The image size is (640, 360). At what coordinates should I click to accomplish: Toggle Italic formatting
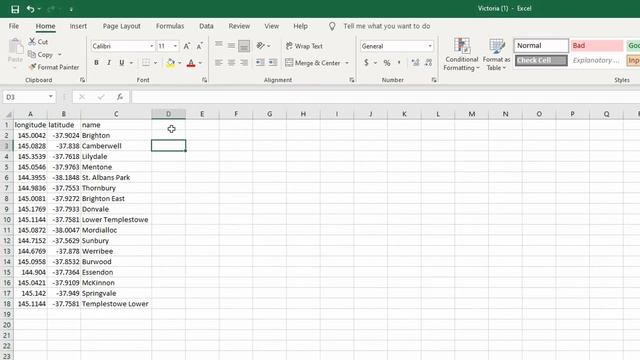109,63
